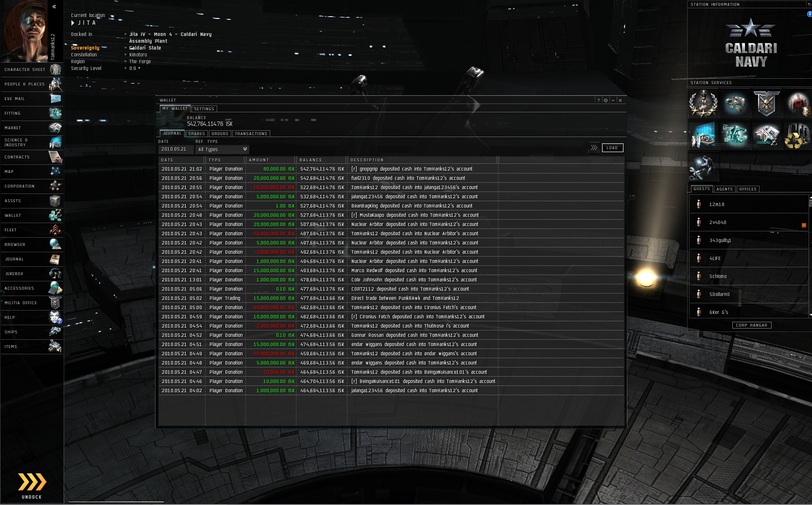Screen dimensions: 812x505
Task: Sort the journal by the Balance column header
Action: pyautogui.click(x=322, y=160)
